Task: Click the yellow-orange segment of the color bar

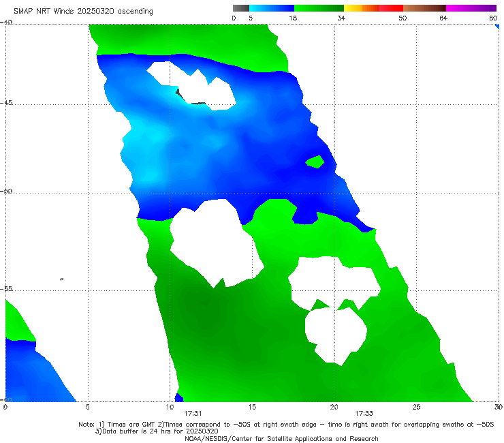Action: [x=362, y=8]
